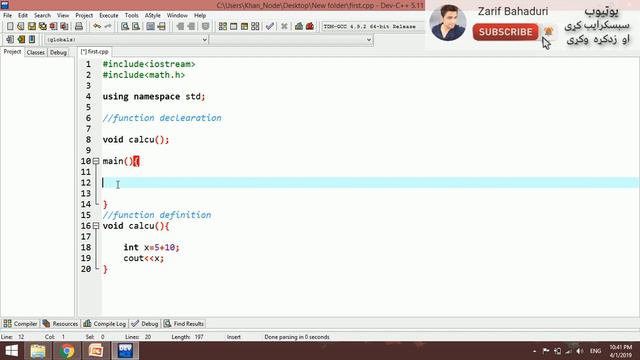
Task: Click the Find magnifier icon
Action: 125,27
